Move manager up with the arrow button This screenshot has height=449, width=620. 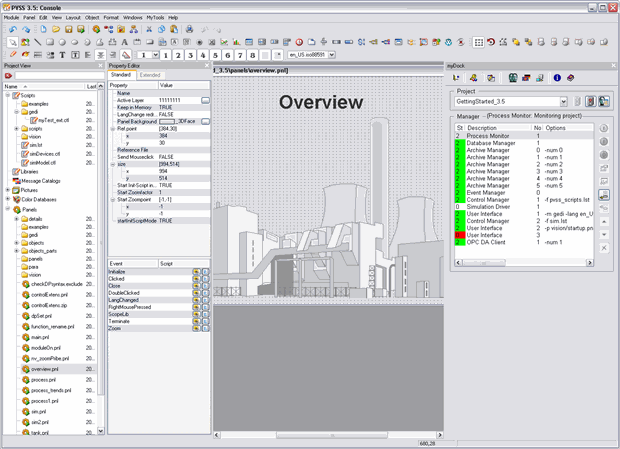point(604,221)
